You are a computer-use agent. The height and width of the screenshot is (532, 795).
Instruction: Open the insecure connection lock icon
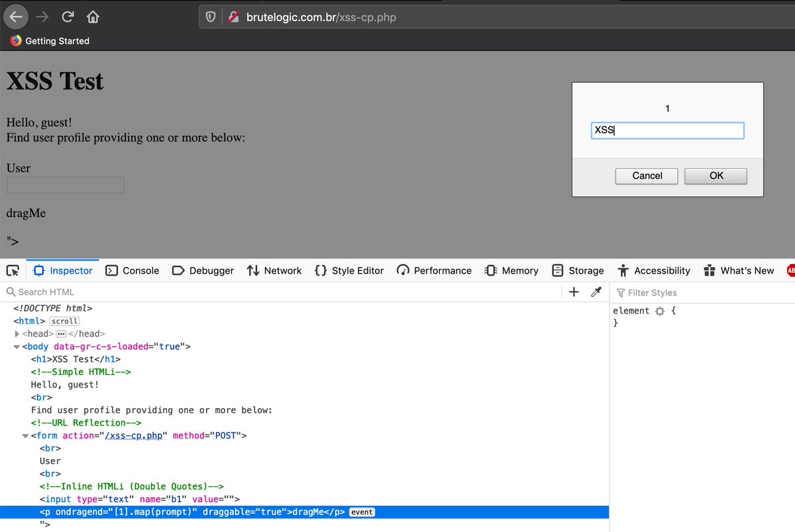[x=233, y=17]
